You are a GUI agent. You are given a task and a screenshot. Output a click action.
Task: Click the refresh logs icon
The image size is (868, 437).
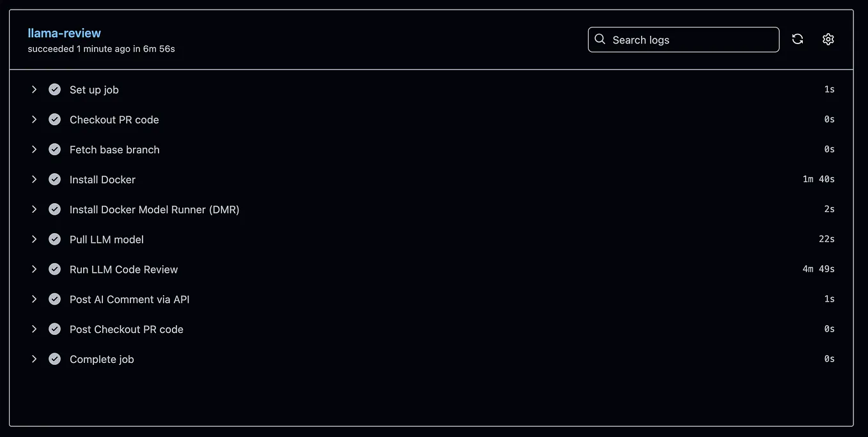tap(798, 39)
